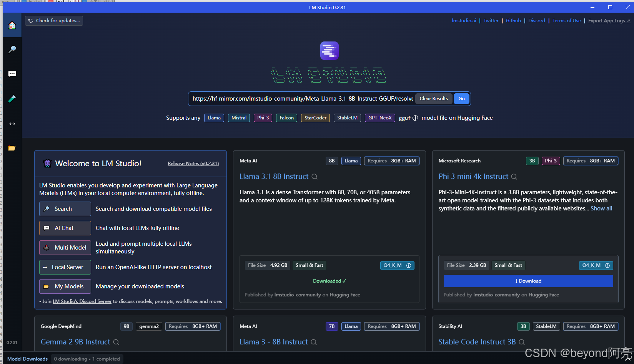Viewport: 634px width, 364px height.
Task: Click the 'Downloaded ✓' status on Llama 3.1 card
Action: [329, 281]
